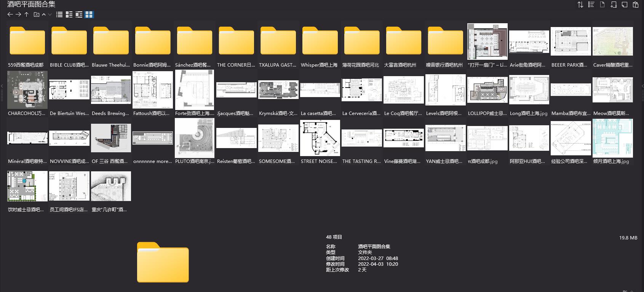Select the Jjacques酒吧魁 plan thumbnail

coord(237,90)
